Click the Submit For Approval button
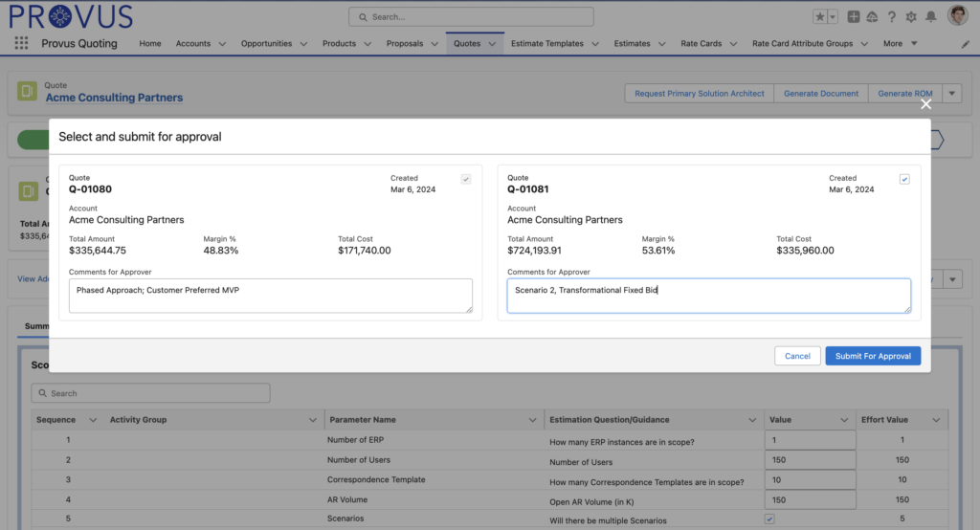The height and width of the screenshot is (530, 980). (873, 356)
